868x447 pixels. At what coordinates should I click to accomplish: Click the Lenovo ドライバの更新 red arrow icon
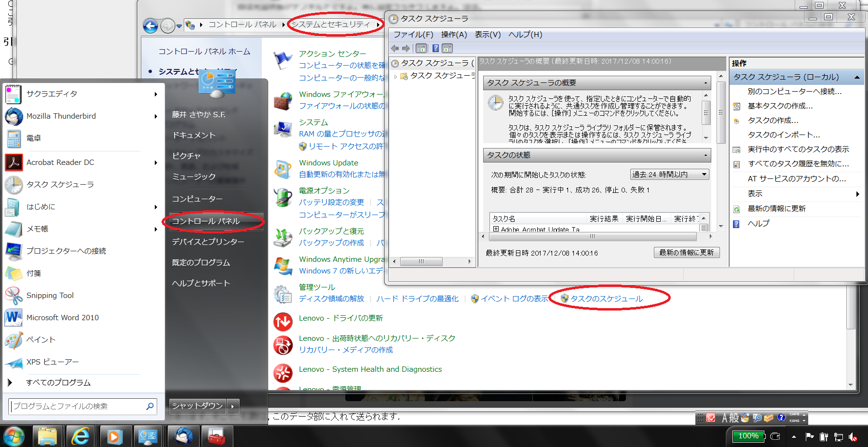click(283, 322)
